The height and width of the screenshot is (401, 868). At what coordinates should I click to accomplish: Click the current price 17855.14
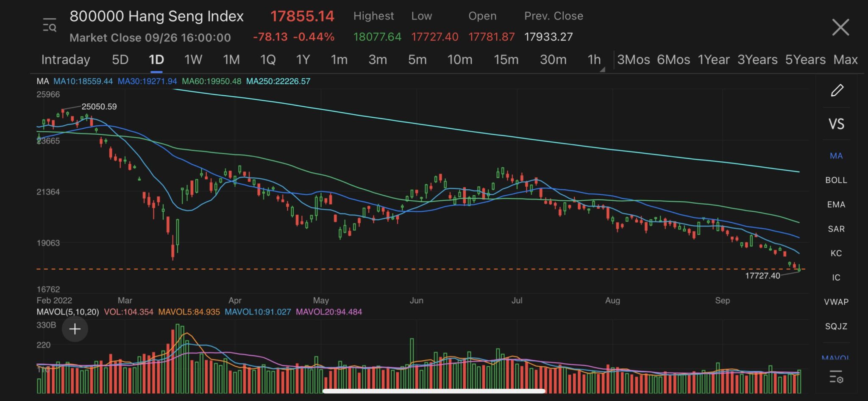click(302, 17)
